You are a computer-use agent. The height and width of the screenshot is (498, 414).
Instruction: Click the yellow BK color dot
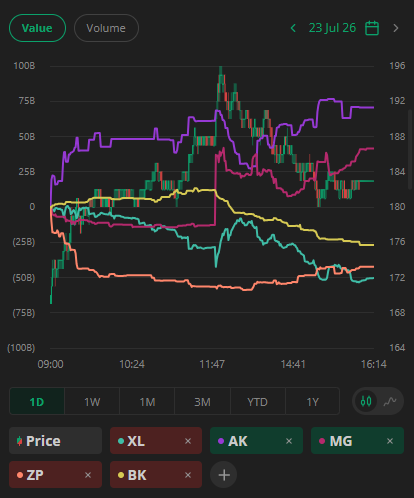[121, 475]
